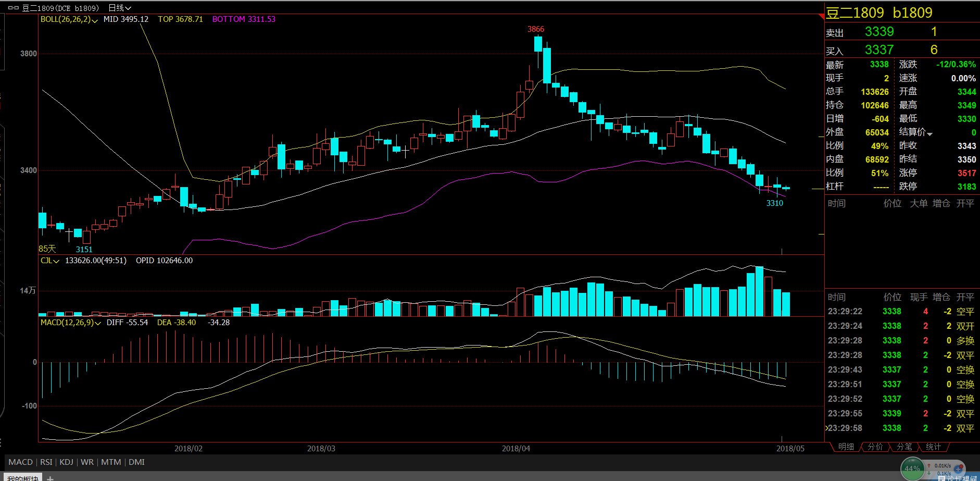Click the 论坛提问 forum button
This screenshot has width=980, height=481.
click(958, 477)
